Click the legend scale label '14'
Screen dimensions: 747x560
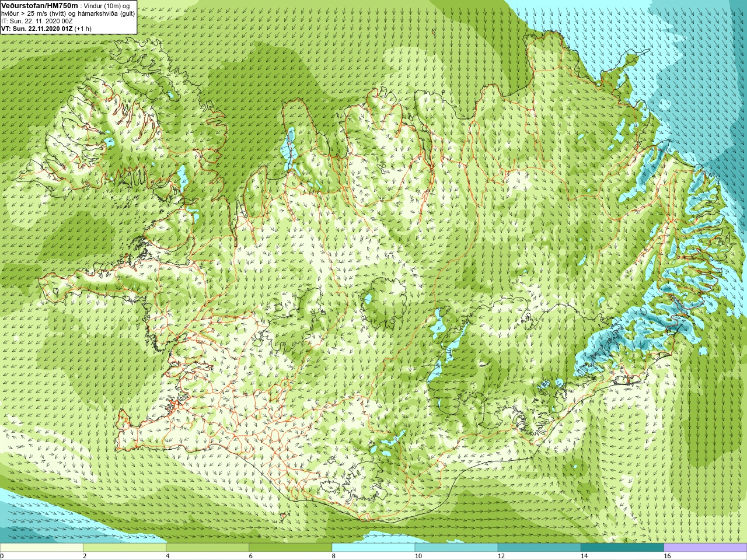click(584, 556)
